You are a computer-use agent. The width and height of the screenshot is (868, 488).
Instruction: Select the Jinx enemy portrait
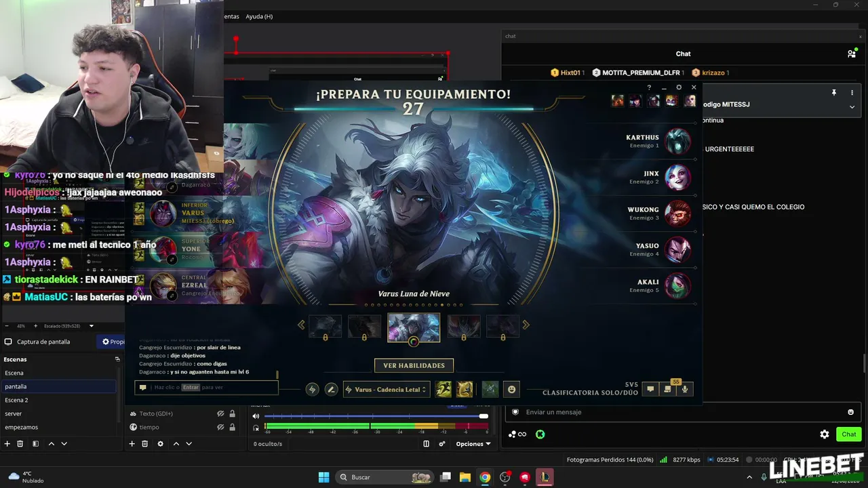(677, 178)
